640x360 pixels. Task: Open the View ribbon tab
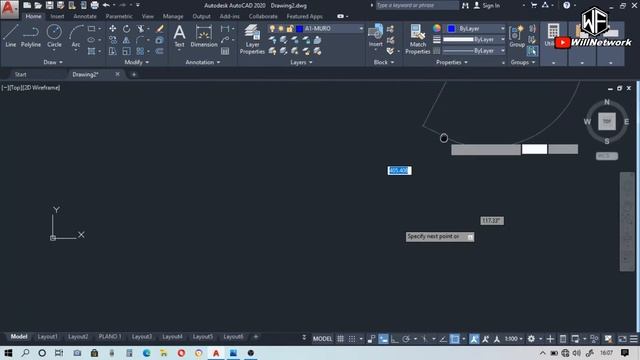[x=147, y=16]
